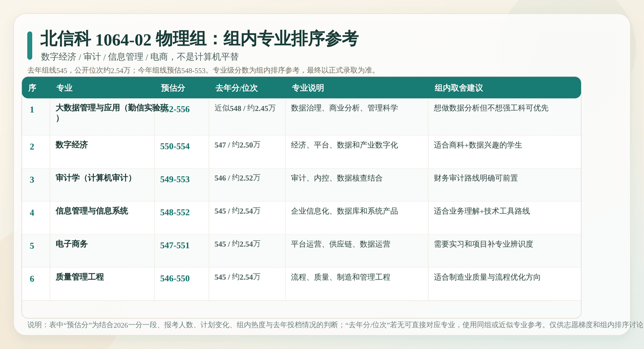Click cell 近似548 / 约2.45万
The image size is (644, 349).
[245, 108]
